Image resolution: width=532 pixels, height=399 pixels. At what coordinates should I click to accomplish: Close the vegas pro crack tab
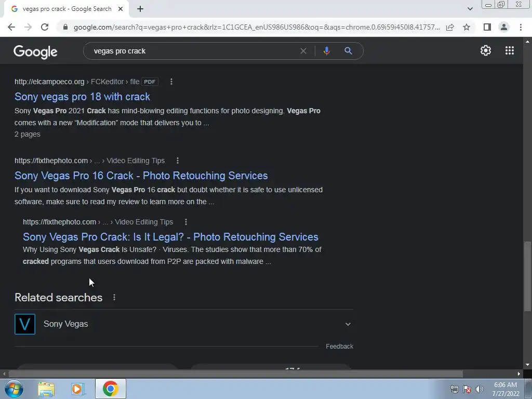tap(121, 9)
